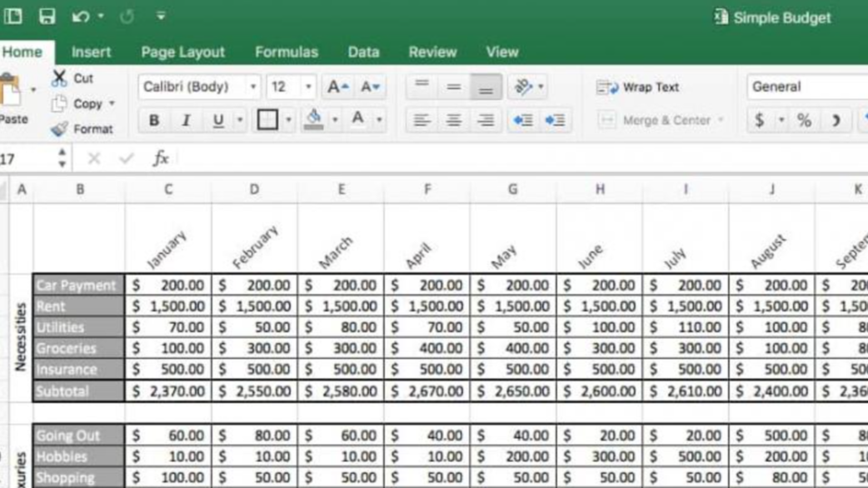Open the Formulas tab
This screenshot has height=488, width=868.
click(287, 52)
